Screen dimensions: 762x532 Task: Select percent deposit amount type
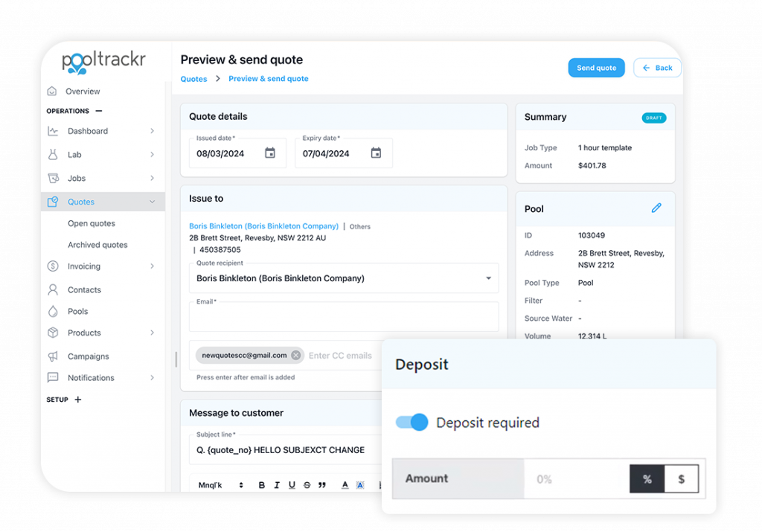point(647,479)
